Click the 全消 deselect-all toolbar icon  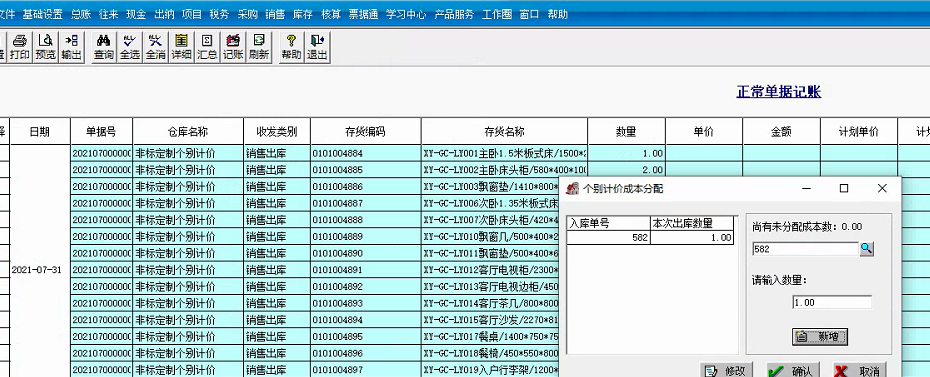click(155, 47)
